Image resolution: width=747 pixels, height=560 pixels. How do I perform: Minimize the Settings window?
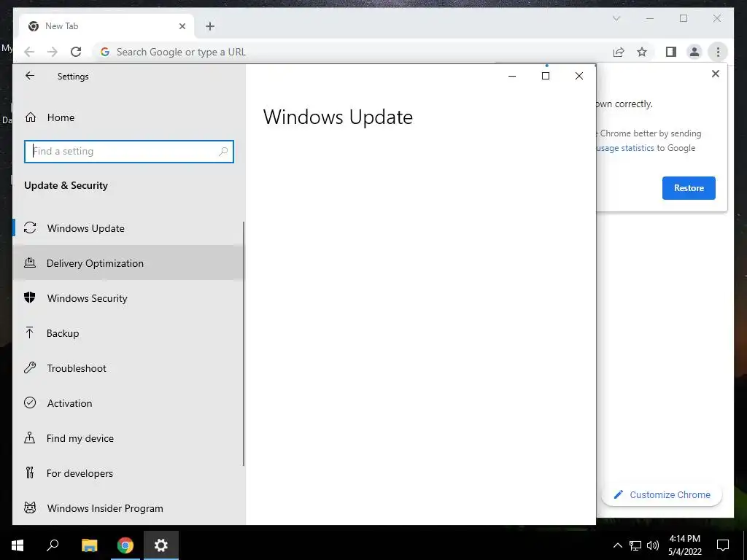[x=512, y=76]
